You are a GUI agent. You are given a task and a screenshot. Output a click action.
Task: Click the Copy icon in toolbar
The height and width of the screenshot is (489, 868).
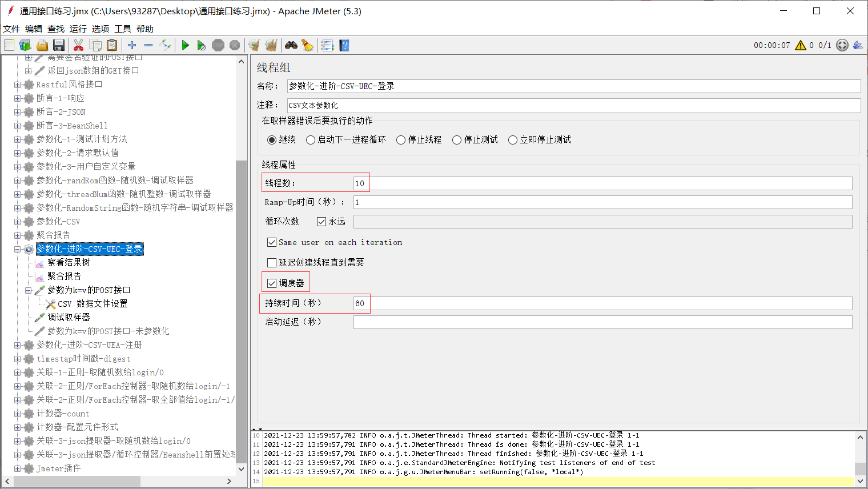[x=95, y=45]
